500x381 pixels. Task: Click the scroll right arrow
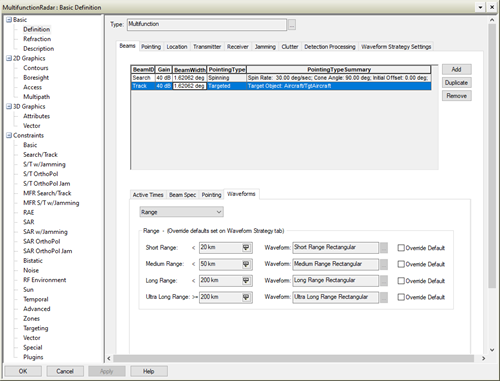(x=483, y=358)
